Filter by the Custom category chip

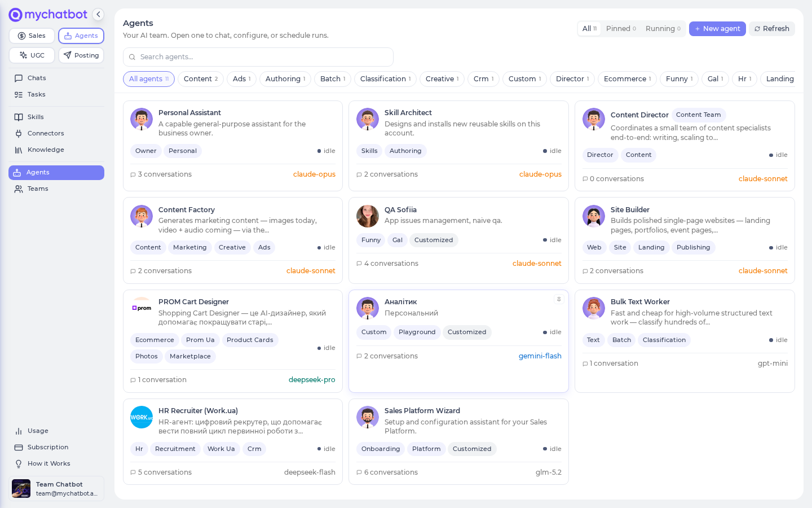click(x=525, y=79)
